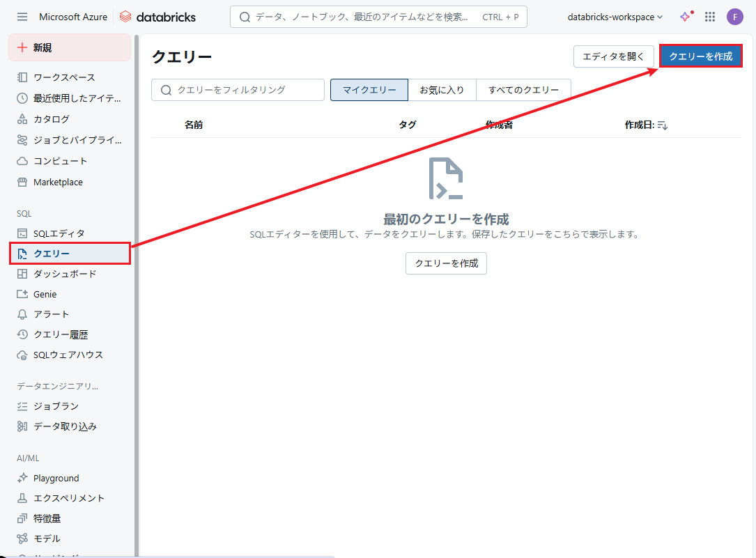Open Genie in the sidebar
Screen dimensions: 756x558
click(45, 294)
